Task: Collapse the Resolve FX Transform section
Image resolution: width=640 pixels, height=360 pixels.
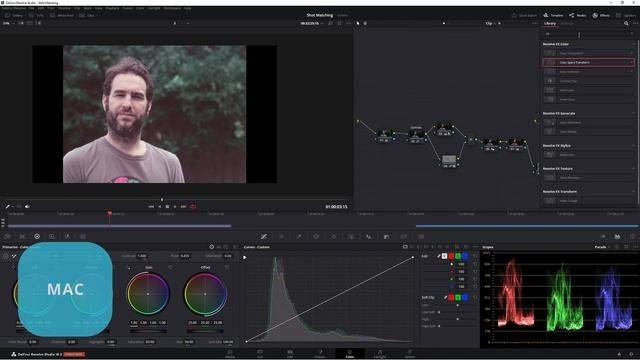Action: [633, 191]
